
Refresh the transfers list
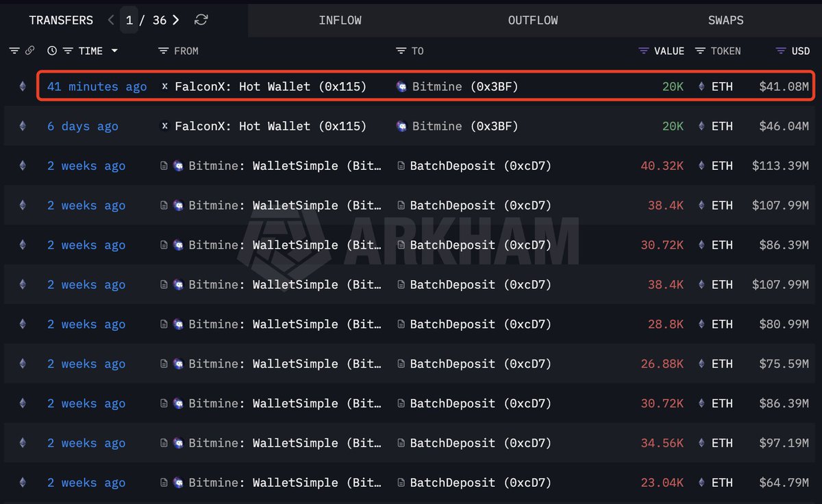[x=201, y=20]
